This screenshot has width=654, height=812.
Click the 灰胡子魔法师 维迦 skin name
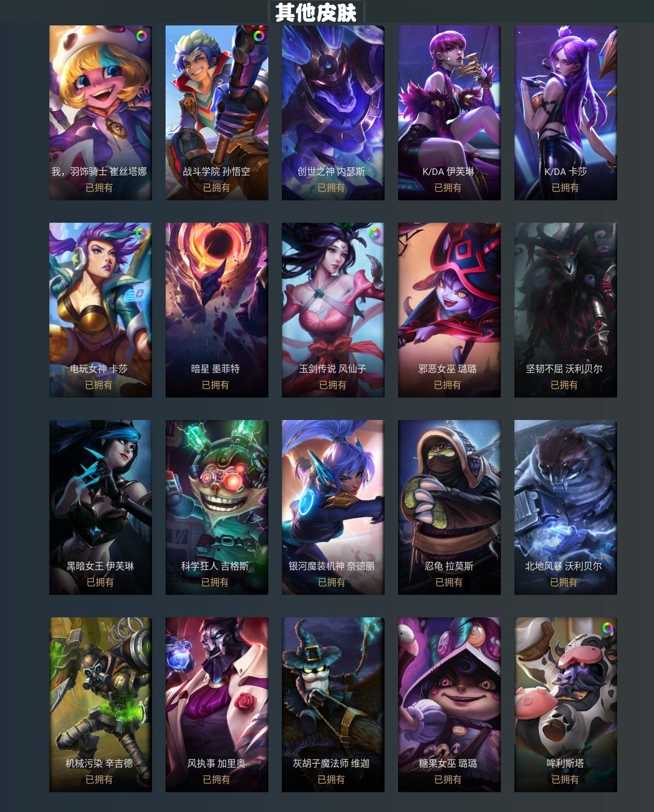pyautogui.click(x=331, y=764)
